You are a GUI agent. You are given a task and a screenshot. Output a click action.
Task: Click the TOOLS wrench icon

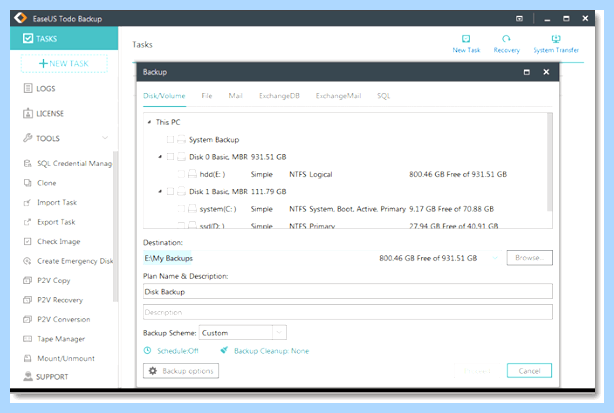27,138
